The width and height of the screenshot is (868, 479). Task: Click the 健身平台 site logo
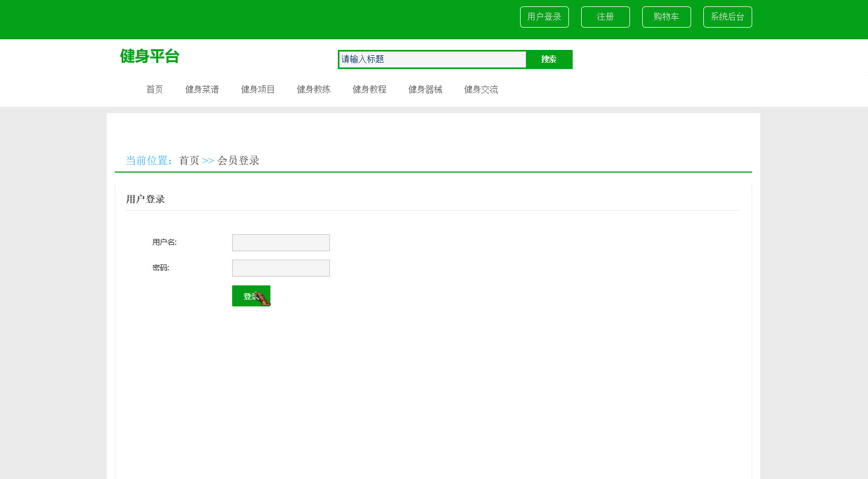coord(150,56)
